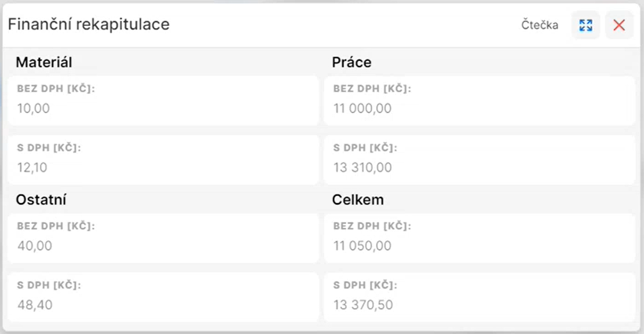Screen dimensions: 644x334
Task: Select the Ostatní value 40,00
Action: click(x=35, y=246)
